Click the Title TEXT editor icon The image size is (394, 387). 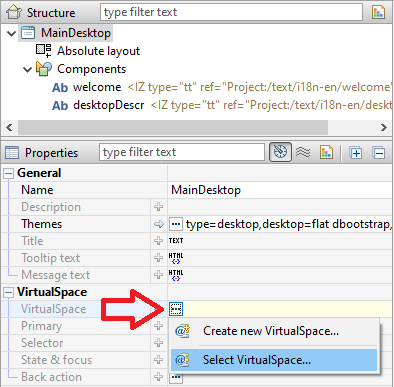tap(176, 241)
